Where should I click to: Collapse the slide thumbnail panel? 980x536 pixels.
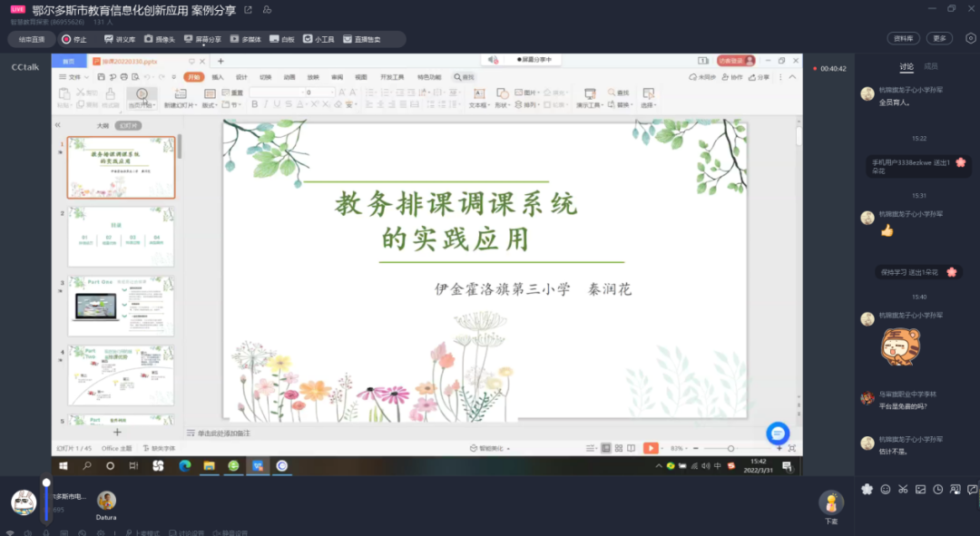point(57,125)
